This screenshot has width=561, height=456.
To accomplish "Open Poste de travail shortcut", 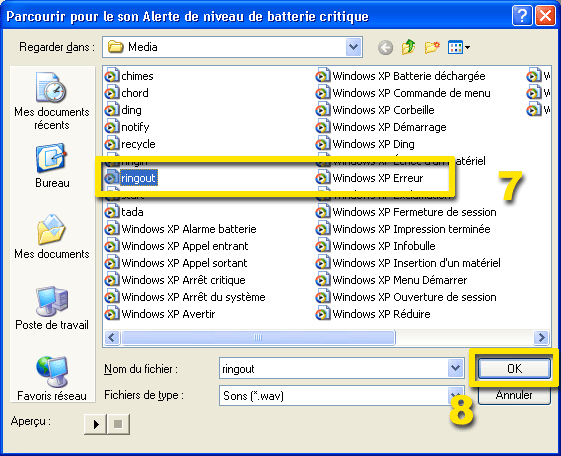I will pyautogui.click(x=52, y=308).
